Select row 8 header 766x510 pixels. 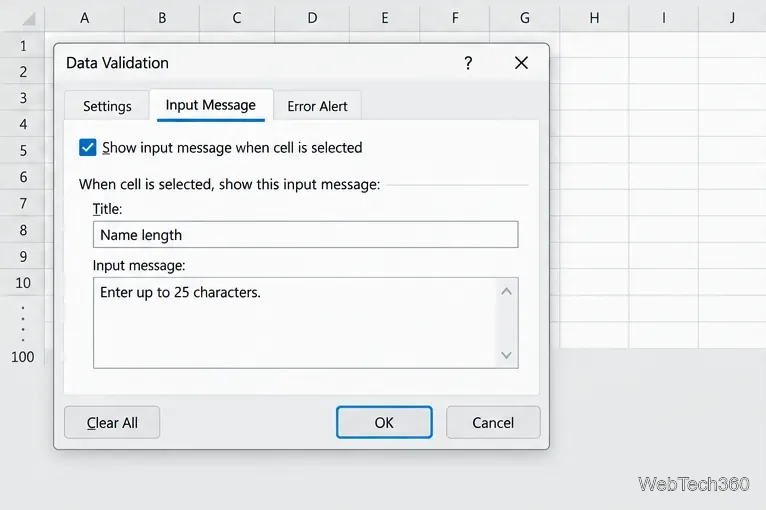tap(23, 230)
